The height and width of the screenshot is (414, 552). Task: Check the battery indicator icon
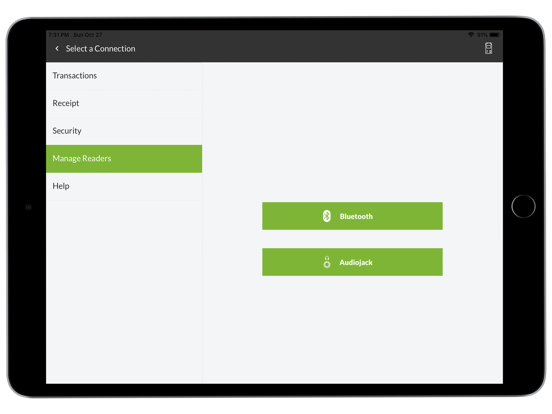pos(494,34)
